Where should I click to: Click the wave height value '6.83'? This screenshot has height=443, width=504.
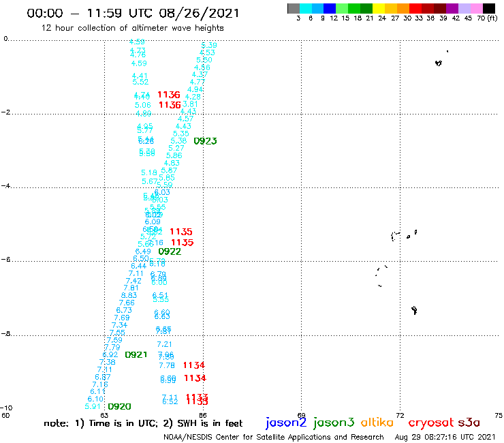[129, 295]
